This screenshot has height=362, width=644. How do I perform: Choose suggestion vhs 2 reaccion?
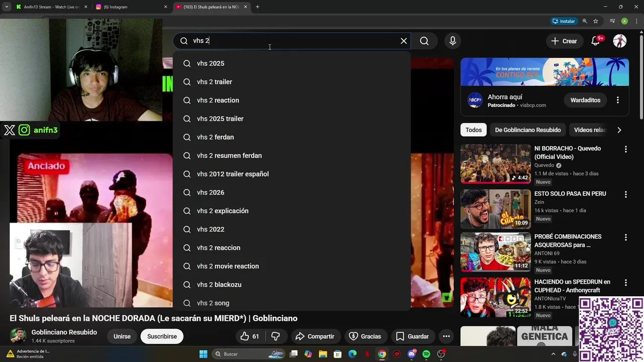292,248
